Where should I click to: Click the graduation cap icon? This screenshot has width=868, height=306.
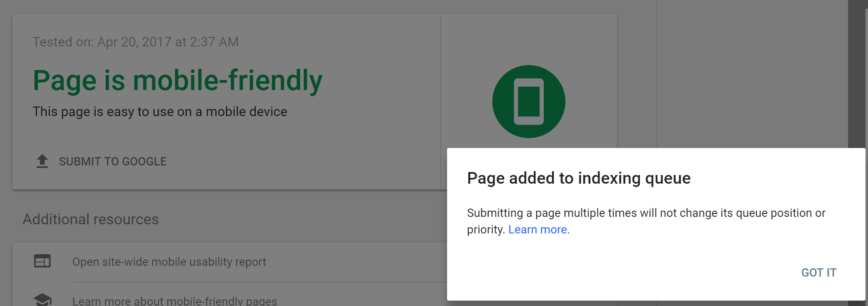pyautogui.click(x=42, y=299)
